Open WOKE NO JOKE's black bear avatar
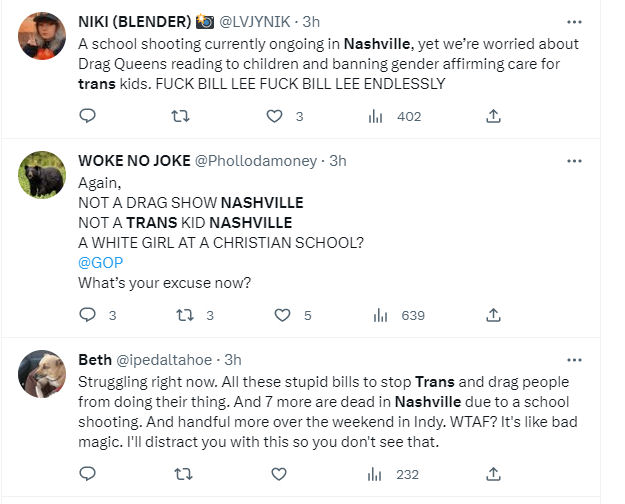The image size is (625, 504). pos(42,175)
